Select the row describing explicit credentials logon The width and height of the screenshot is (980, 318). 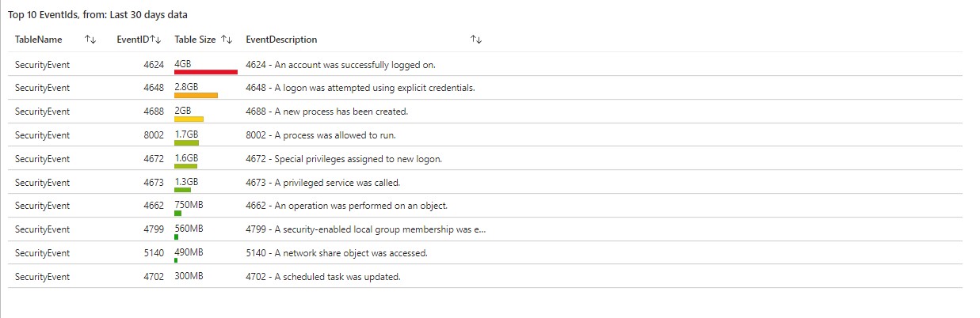[x=486, y=88]
